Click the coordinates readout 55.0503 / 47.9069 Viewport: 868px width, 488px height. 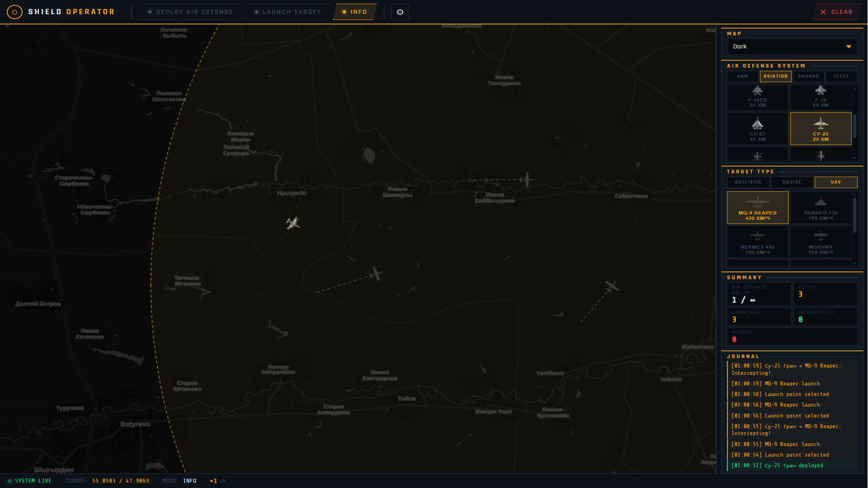point(121,481)
